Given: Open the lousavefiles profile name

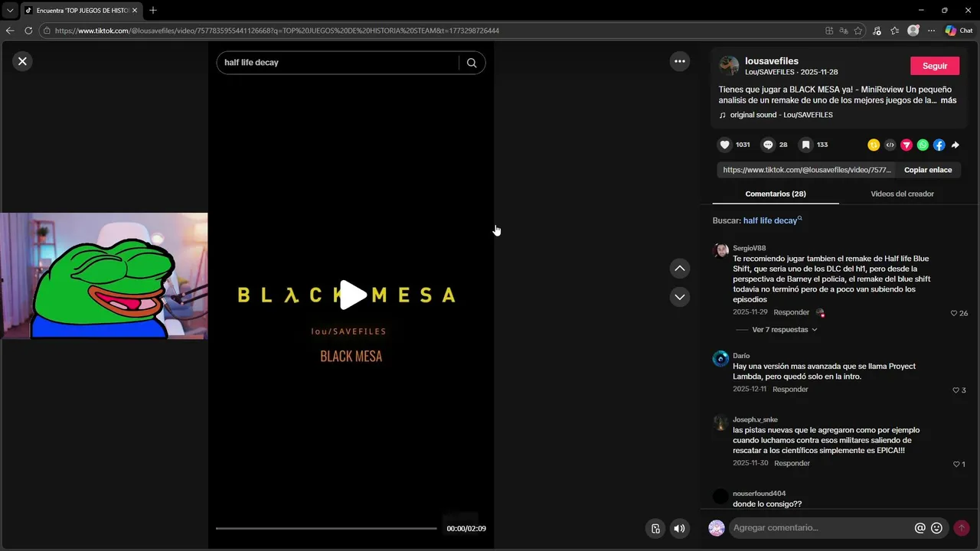Looking at the screenshot, I should 772,60.
